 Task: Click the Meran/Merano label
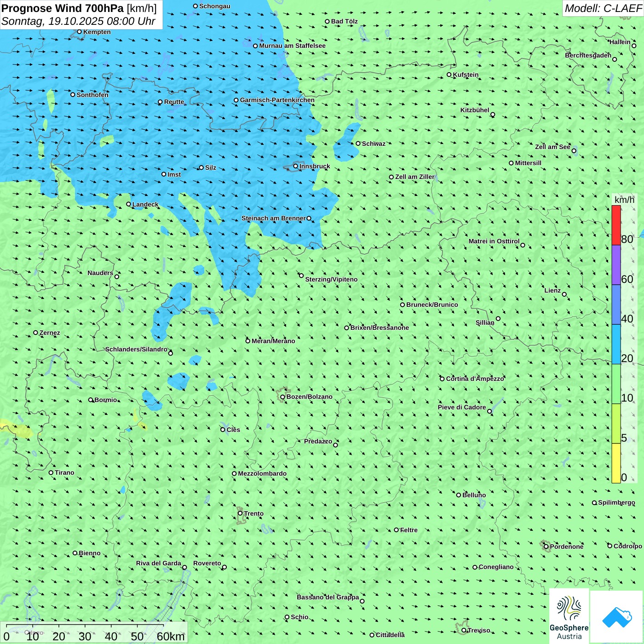click(x=273, y=341)
